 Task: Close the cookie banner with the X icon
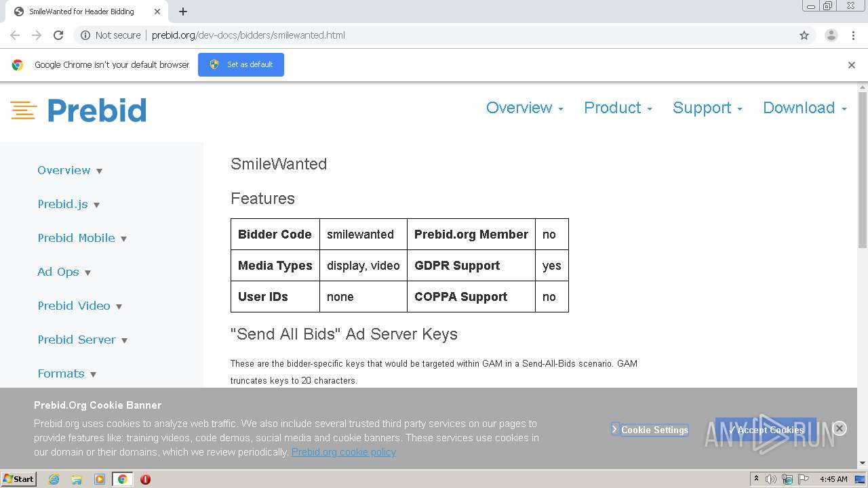(x=840, y=428)
